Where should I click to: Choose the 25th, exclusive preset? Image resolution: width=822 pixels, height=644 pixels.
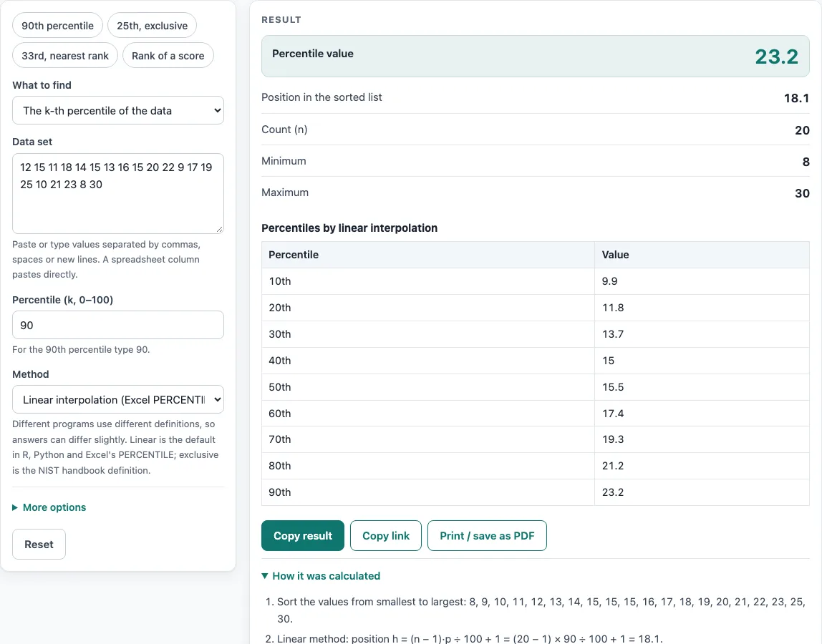tap(152, 26)
